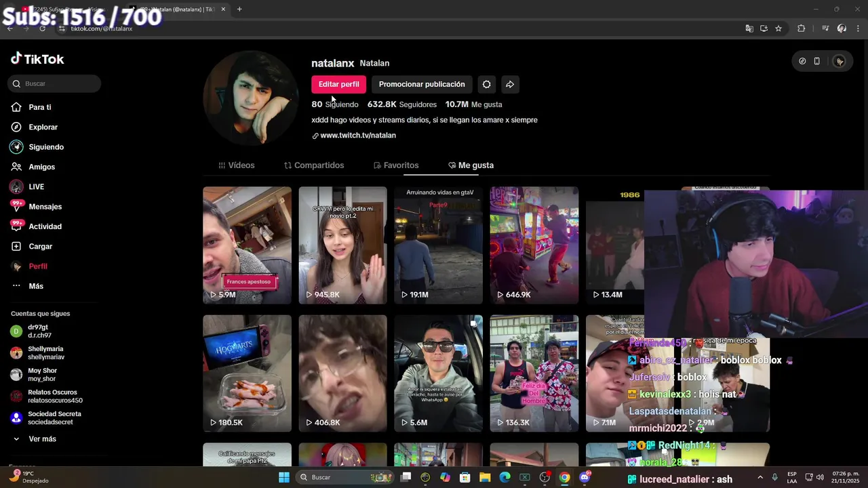Click the phone app icon at top right
The image size is (868, 488).
pos(817,61)
